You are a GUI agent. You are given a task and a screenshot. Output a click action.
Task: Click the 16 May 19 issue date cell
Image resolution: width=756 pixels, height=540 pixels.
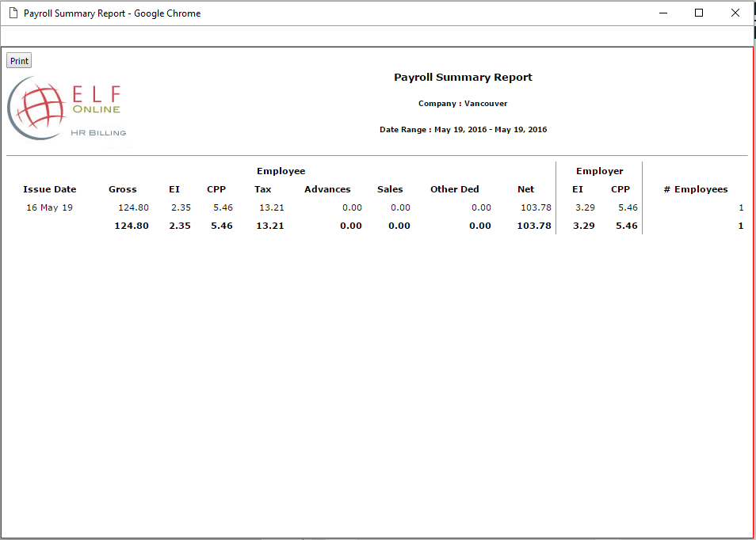pyautogui.click(x=50, y=207)
